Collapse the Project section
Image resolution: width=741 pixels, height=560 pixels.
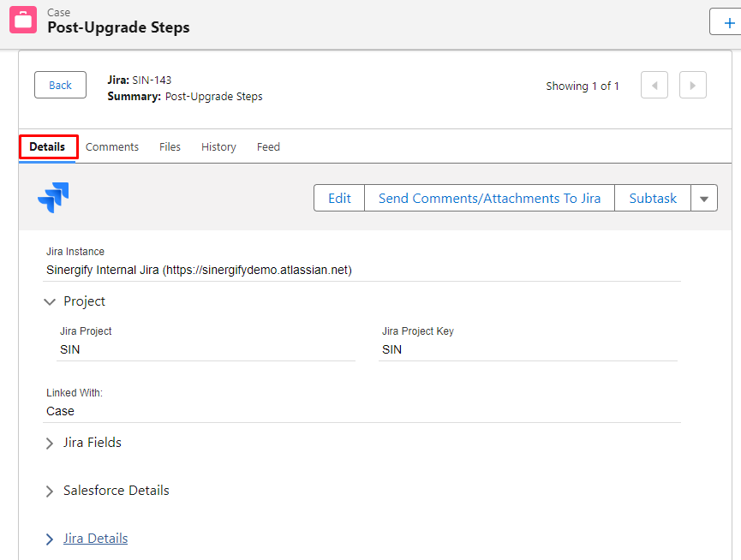point(50,301)
